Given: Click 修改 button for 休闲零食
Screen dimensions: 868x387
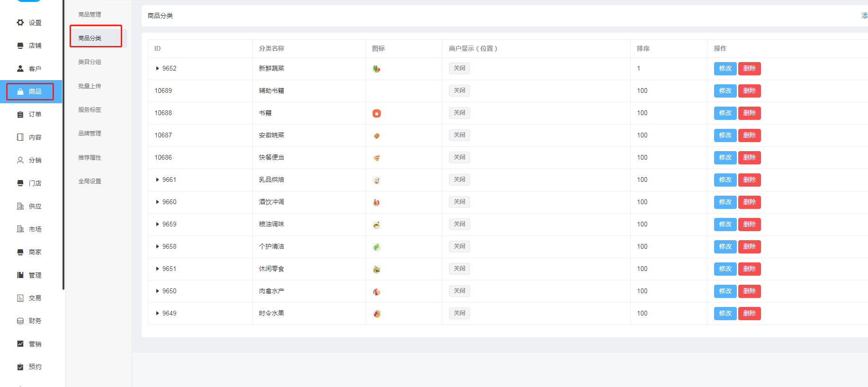Looking at the screenshot, I should 725,269.
